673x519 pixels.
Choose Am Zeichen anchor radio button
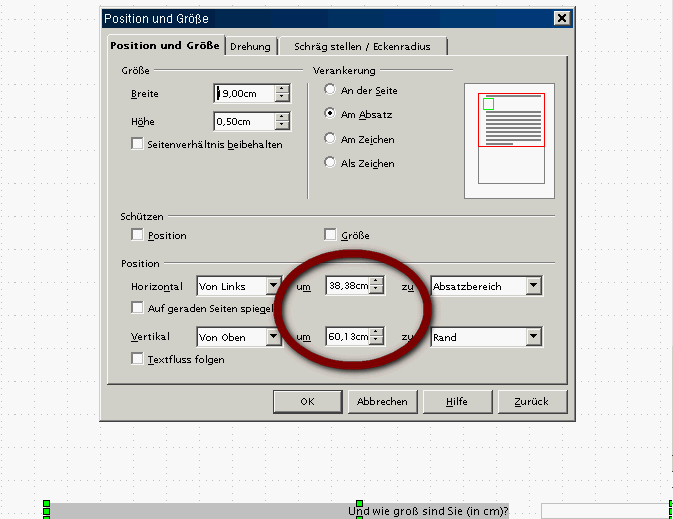click(x=330, y=139)
